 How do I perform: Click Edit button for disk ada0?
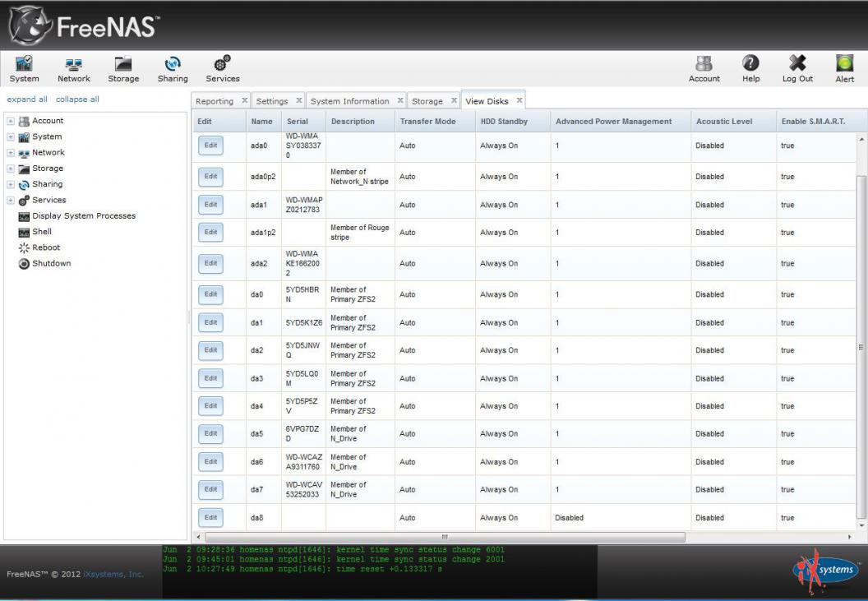[x=210, y=146]
